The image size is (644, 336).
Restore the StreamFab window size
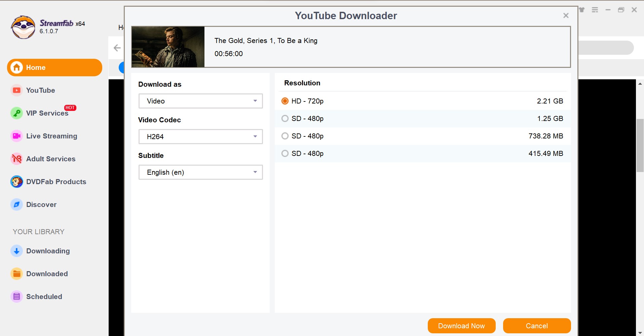621,10
